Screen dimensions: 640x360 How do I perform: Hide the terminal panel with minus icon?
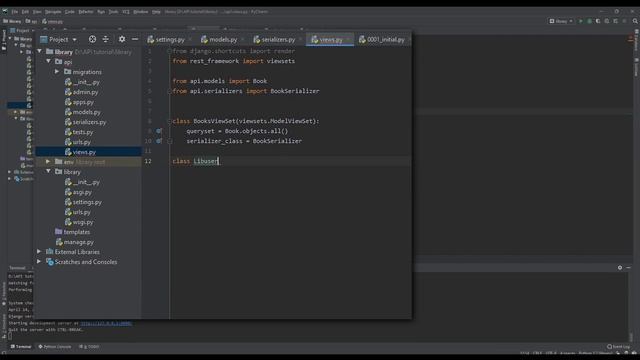click(x=629, y=267)
